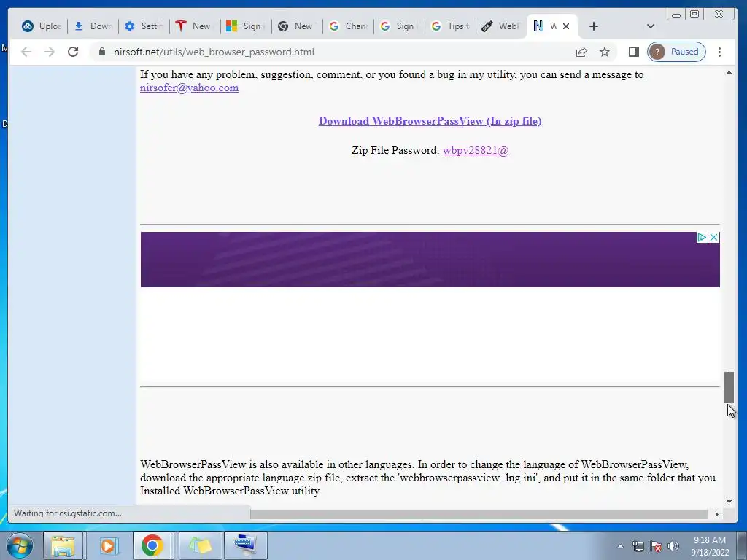Open the folder stack taskbar icon
This screenshot has height=560, width=747.
click(200, 545)
